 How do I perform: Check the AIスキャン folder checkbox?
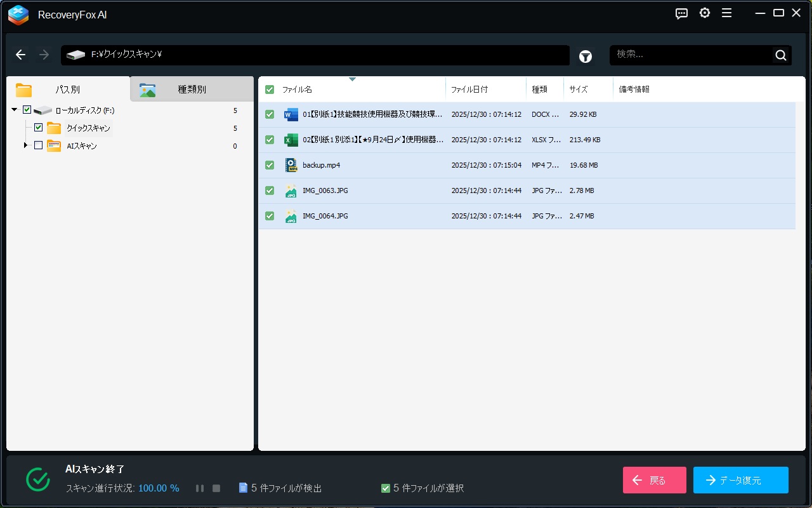(38, 145)
